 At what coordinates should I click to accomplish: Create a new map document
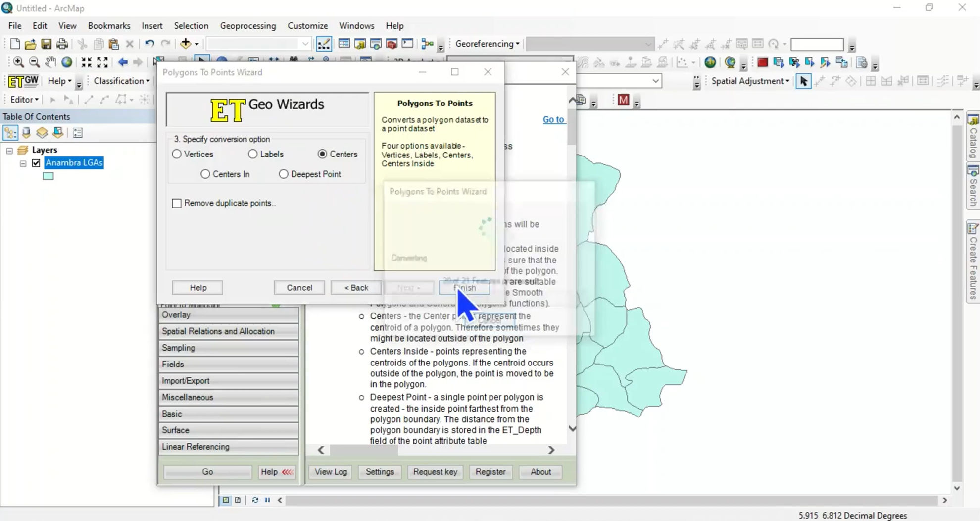point(15,44)
